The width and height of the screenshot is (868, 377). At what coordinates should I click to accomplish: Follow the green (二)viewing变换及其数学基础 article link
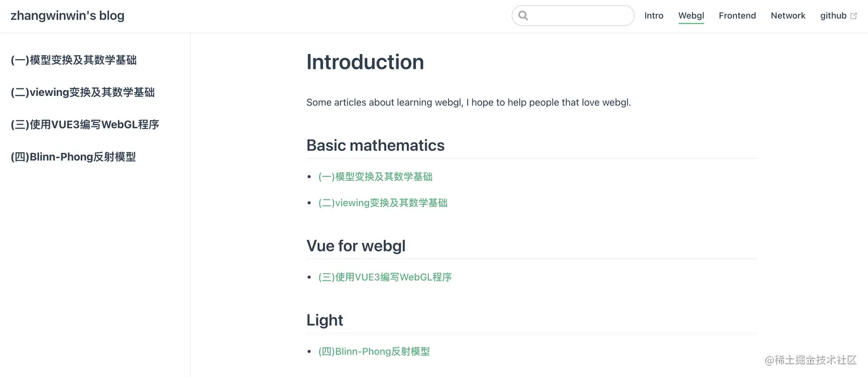tap(383, 203)
